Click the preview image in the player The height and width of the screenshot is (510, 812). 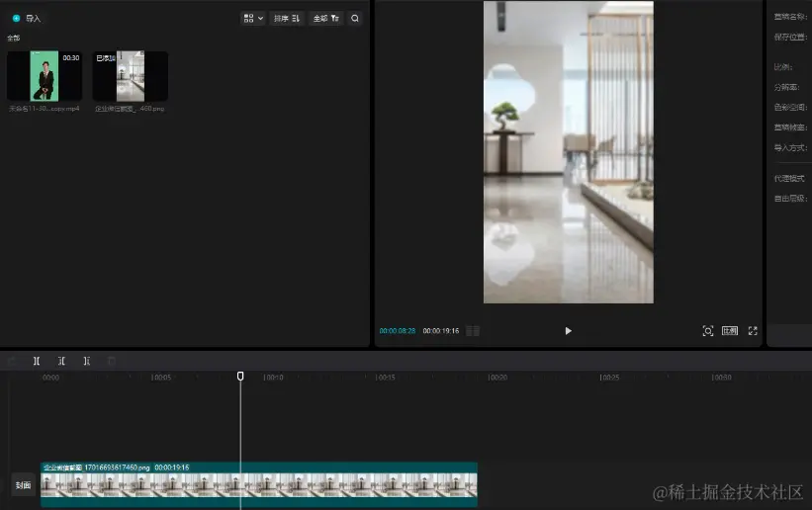[568, 151]
